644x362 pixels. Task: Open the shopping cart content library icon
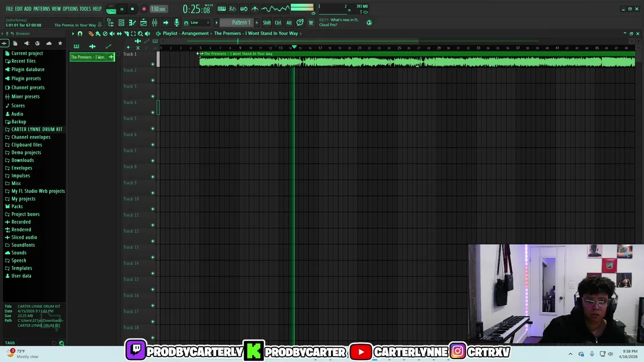(x=310, y=23)
